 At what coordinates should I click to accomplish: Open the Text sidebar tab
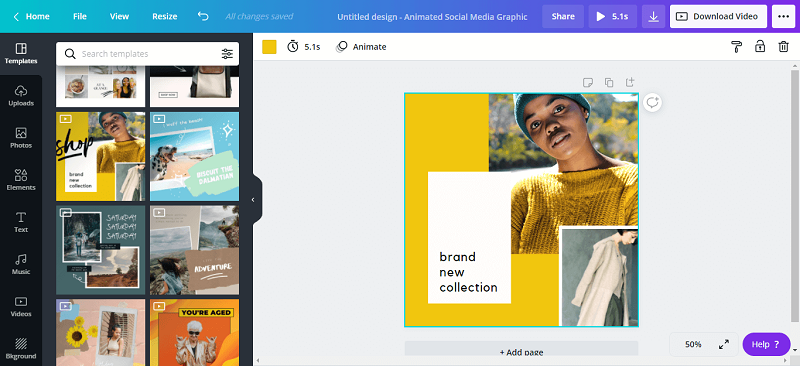(21, 222)
